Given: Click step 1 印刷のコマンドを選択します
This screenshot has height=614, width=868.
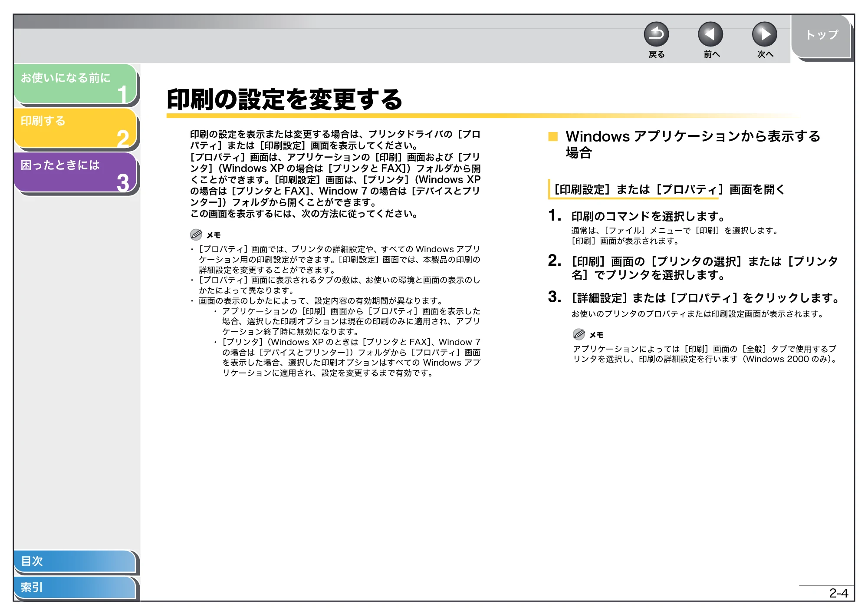Looking at the screenshot, I should click(648, 216).
